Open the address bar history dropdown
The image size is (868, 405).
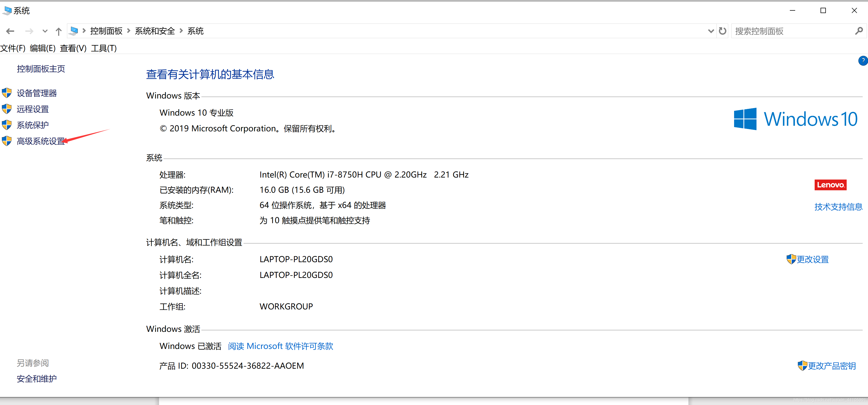(711, 31)
